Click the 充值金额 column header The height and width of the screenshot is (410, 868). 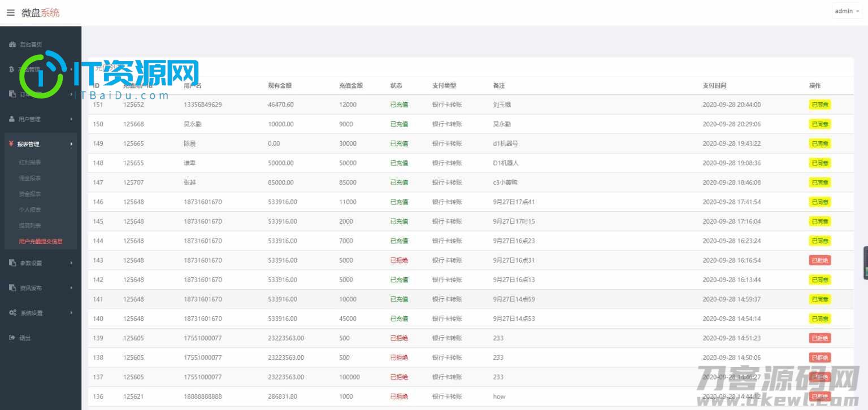point(351,86)
